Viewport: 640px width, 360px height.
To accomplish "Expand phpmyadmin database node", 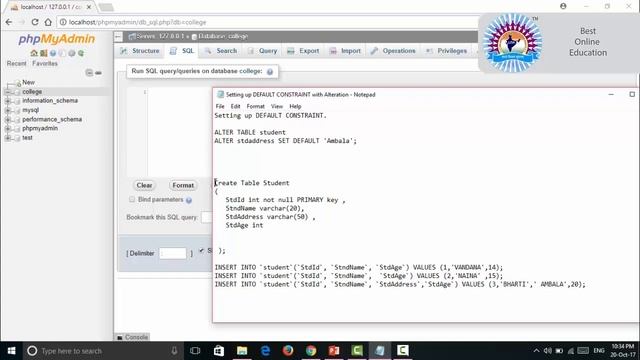I will click(7, 129).
